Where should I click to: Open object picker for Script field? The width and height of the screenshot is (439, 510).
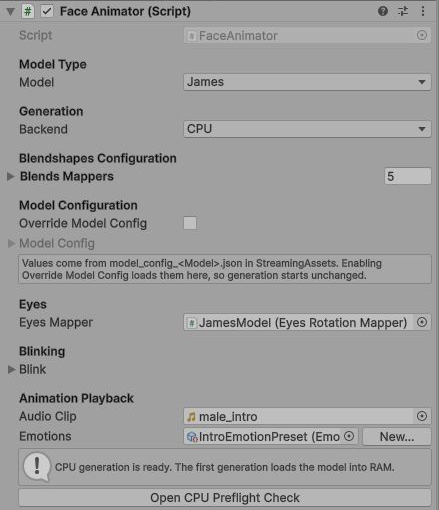pyautogui.click(x=422, y=35)
